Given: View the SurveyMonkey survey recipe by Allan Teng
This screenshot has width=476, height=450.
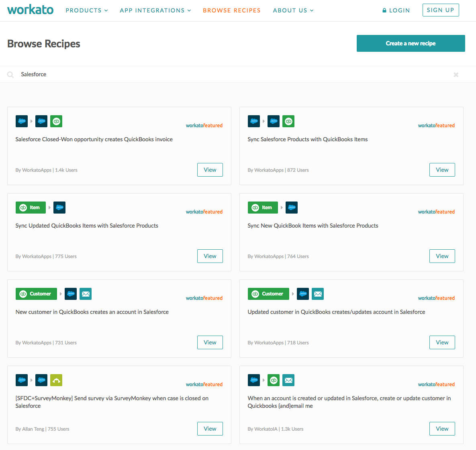Looking at the screenshot, I should coord(210,429).
